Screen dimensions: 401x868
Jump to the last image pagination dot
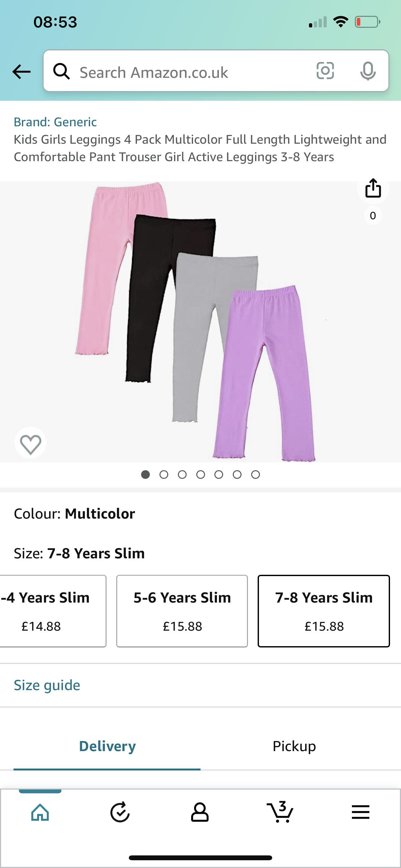click(x=255, y=474)
